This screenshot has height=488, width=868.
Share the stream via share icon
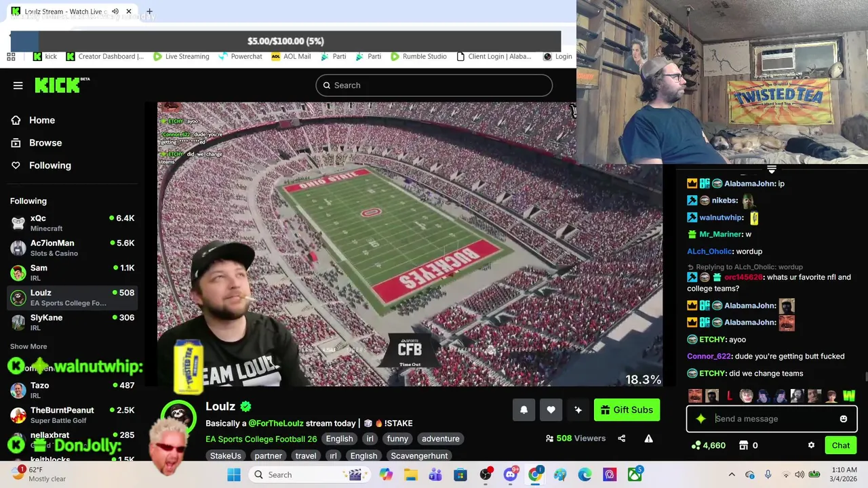[x=621, y=439]
